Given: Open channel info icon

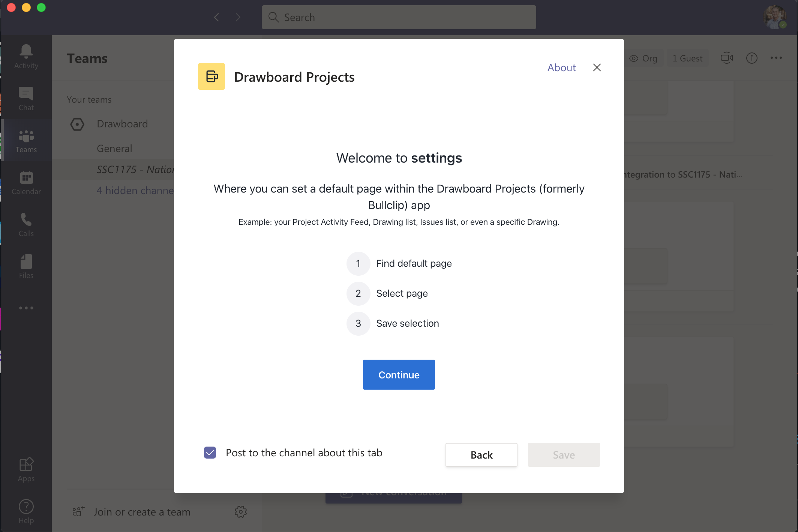Looking at the screenshot, I should point(752,58).
